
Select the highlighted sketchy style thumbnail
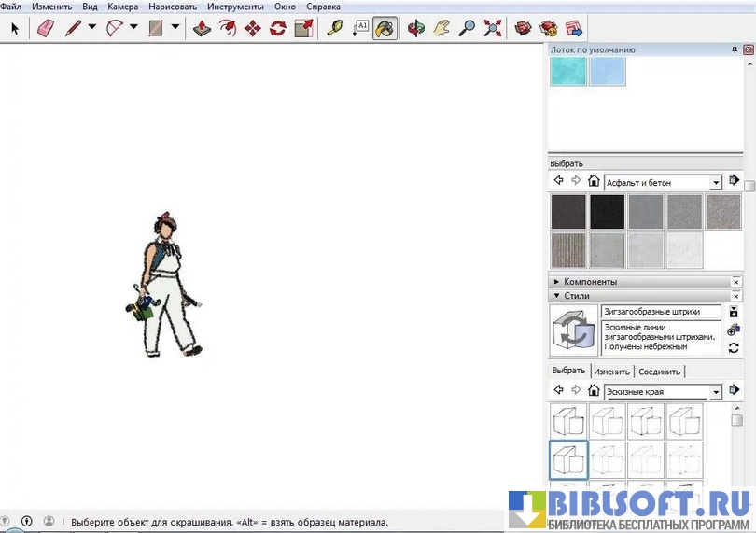tap(568, 459)
